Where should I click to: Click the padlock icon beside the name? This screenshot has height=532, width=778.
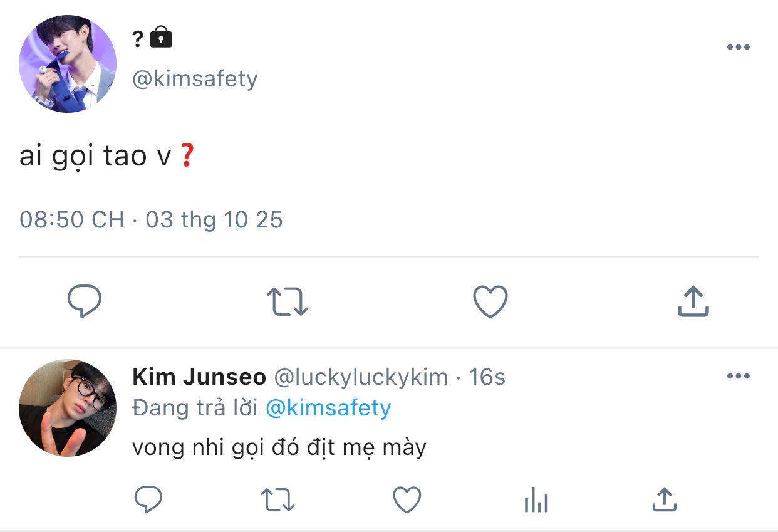[161, 38]
